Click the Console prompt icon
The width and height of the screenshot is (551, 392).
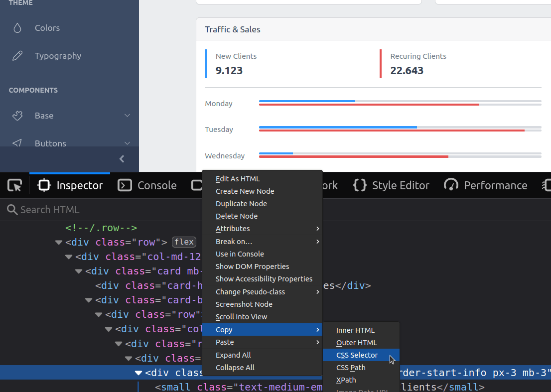(x=124, y=185)
